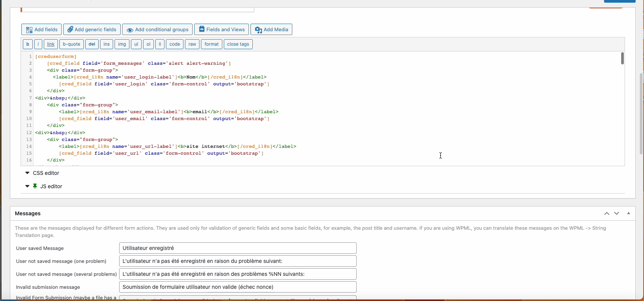This screenshot has height=301, width=644.
Task: Move Messages panel up
Action: click(607, 213)
